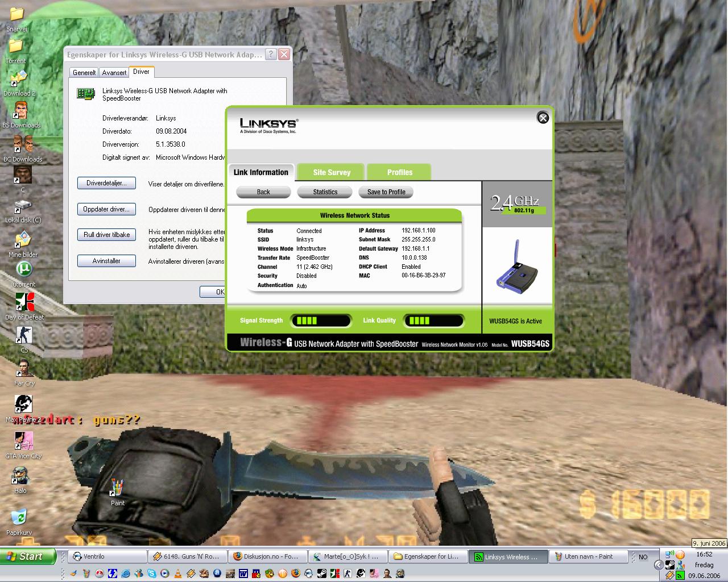Launch Steam from quick launch bar
This screenshot has width=728, height=582.
pyautogui.click(x=321, y=574)
